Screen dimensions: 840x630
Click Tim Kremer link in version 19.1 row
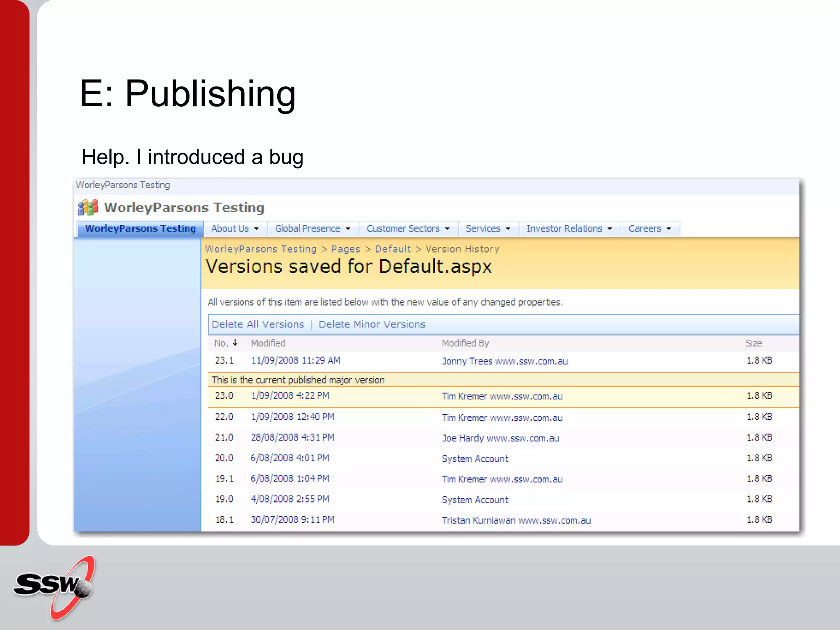pyautogui.click(x=502, y=479)
